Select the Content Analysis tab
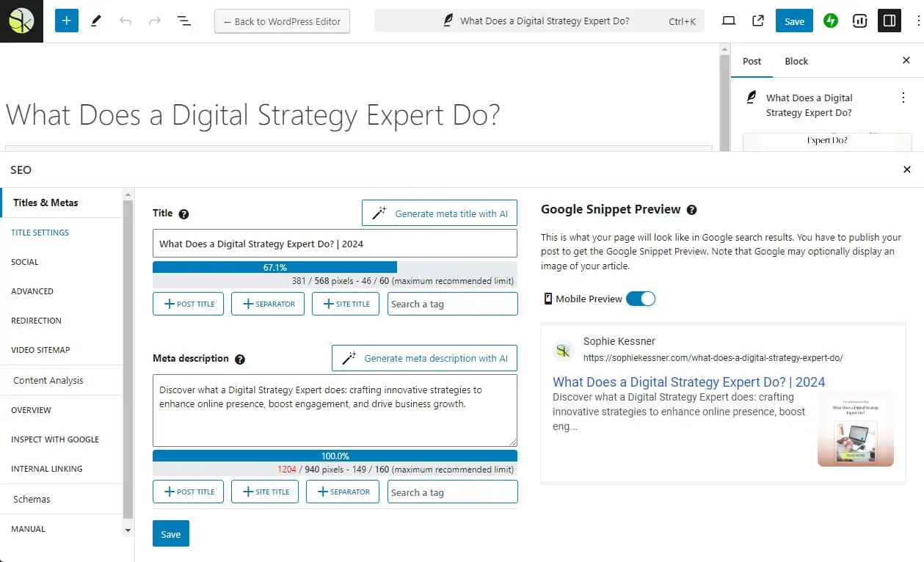This screenshot has width=924, height=562. coord(62,380)
